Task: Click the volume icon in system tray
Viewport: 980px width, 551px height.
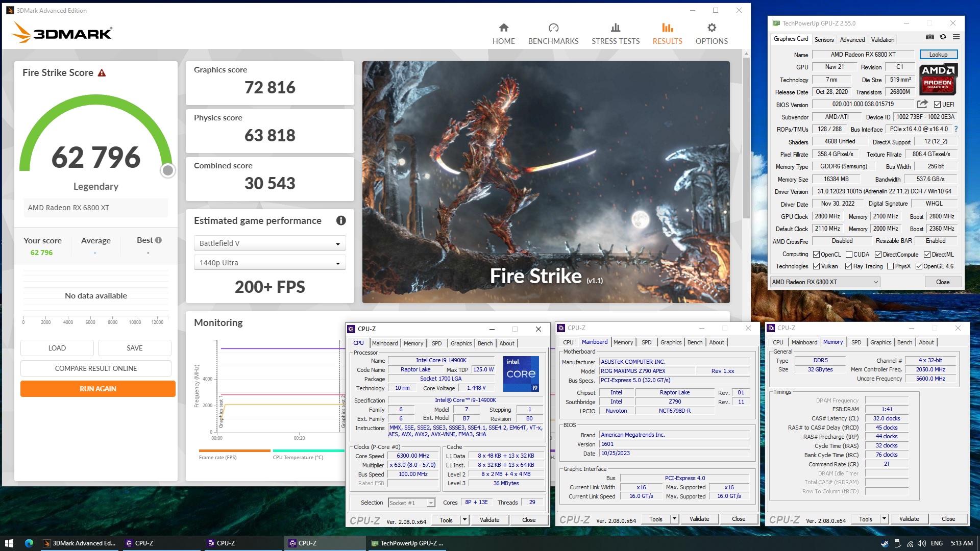Action: point(921,543)
